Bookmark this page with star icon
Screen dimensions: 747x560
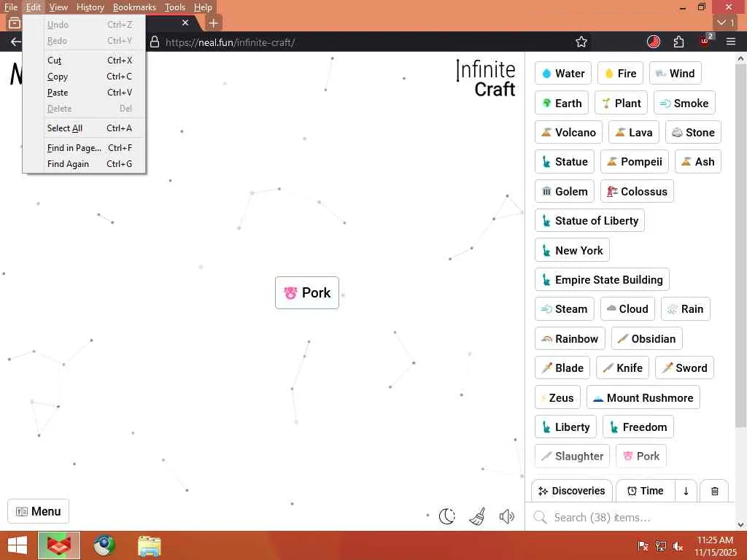(x=581, y=42)
